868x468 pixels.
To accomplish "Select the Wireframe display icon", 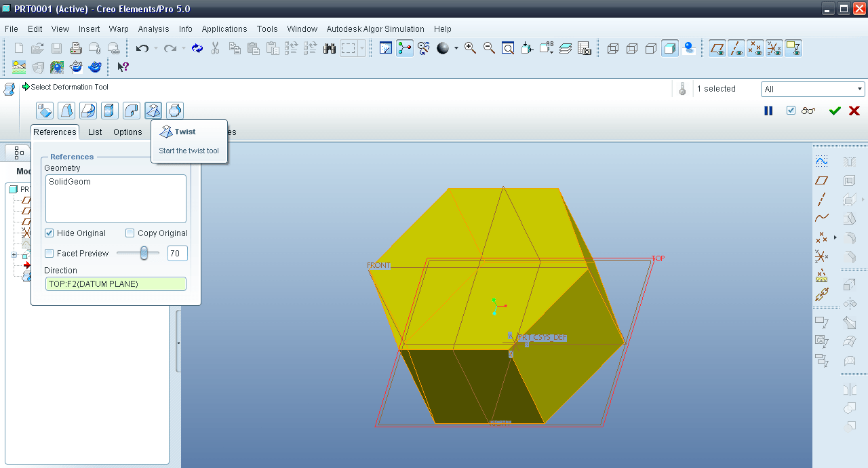I will pyautogui.click(x=613, y=48).
